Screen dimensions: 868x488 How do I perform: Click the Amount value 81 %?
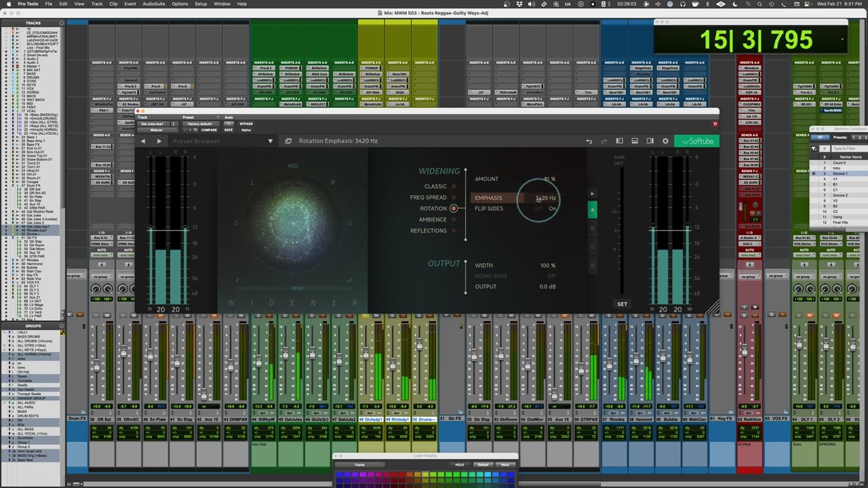(x=549, y=179)
